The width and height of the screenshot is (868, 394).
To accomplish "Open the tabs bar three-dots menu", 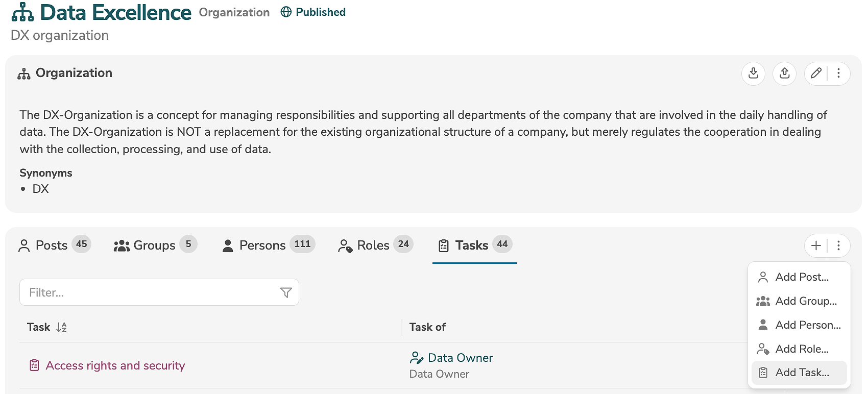I will point(838,245).
